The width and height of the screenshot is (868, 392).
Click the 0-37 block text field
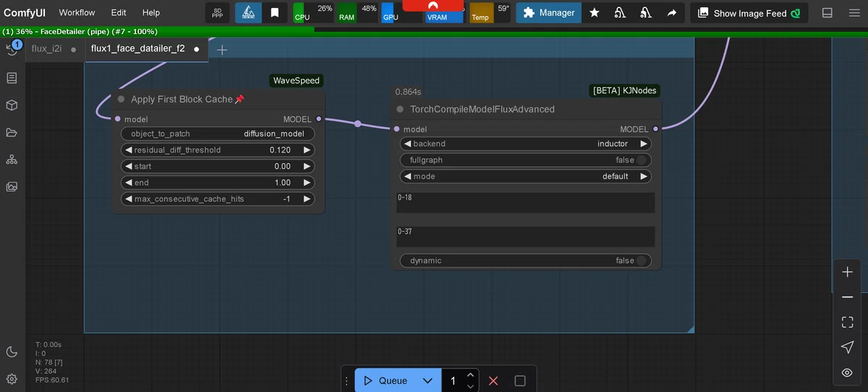[x=525, y=237]
